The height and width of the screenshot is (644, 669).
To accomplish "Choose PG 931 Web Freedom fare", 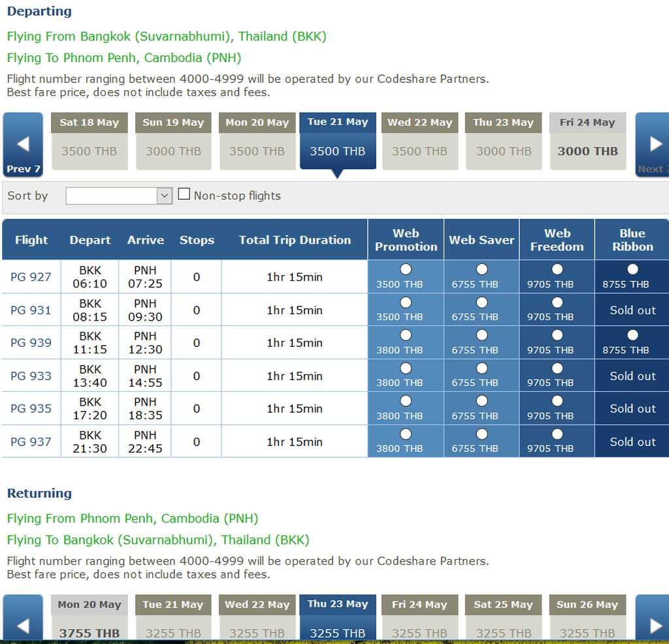I will pyautogui.click(x=557, y=302).
